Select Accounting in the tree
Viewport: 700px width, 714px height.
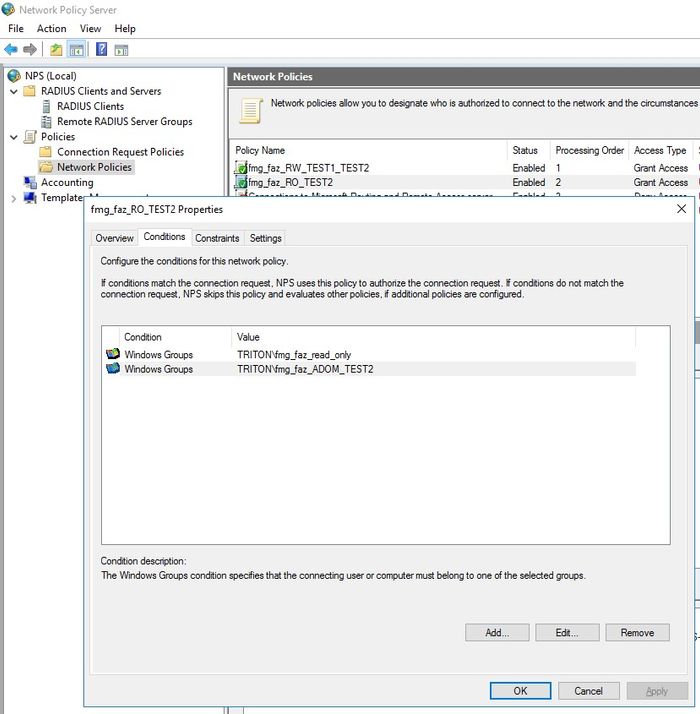click(67, 182)
